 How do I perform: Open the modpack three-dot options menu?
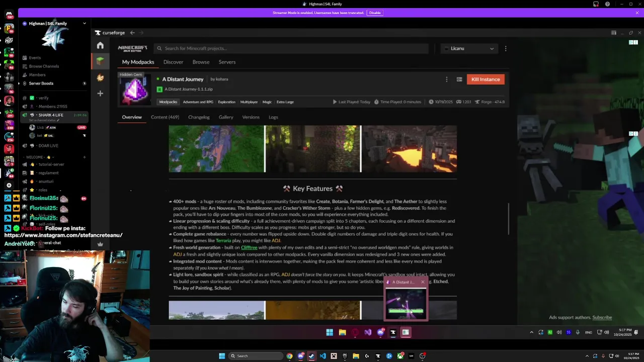[446, 79]
